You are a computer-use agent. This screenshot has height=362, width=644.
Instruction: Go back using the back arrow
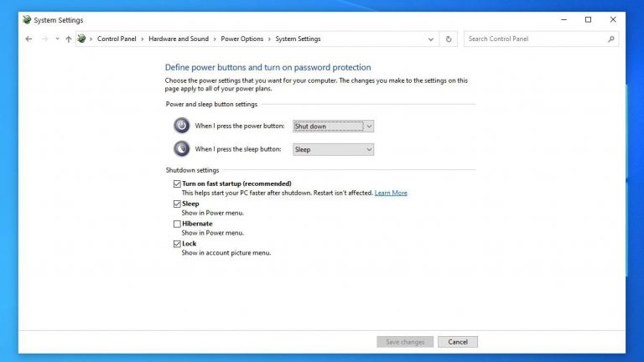tap(29, 39)
